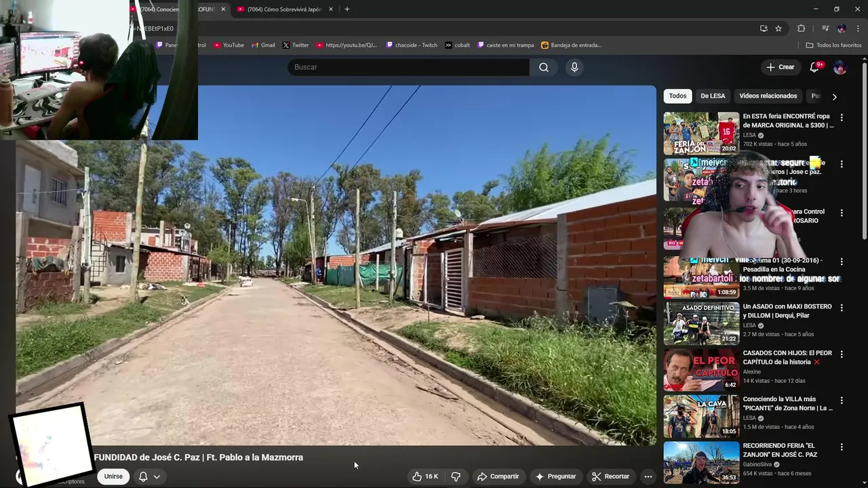Click video title 'José C. Paz | Ft. Pablo a la Mazmorra'
Screen dimensions: 868x488
tap(199, 457)
